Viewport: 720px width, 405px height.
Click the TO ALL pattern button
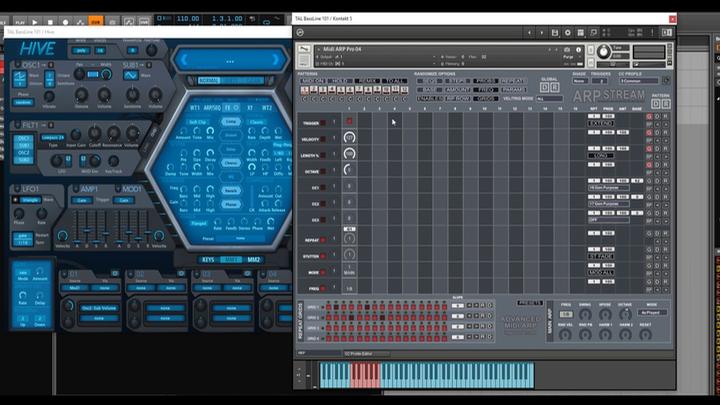[394, 81]
